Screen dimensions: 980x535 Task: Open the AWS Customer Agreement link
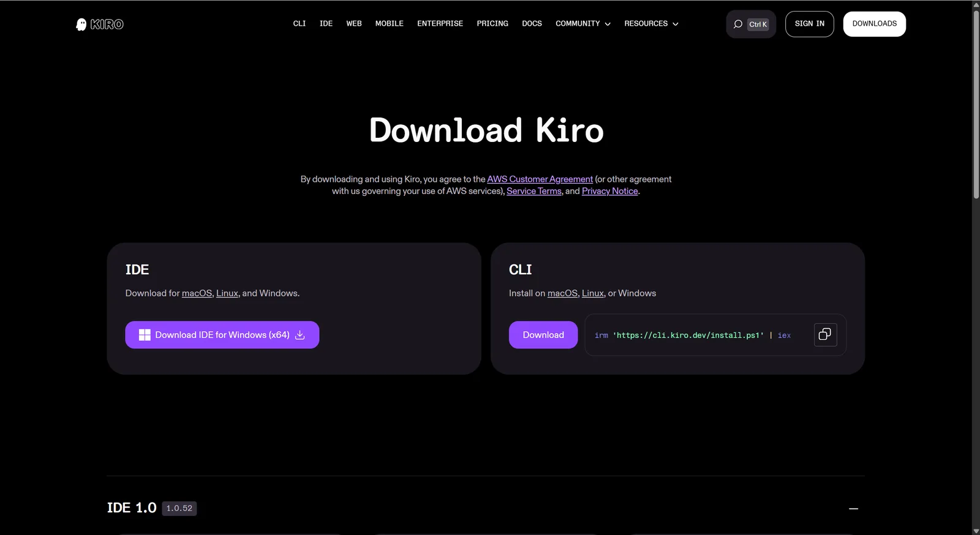point(540,179)
